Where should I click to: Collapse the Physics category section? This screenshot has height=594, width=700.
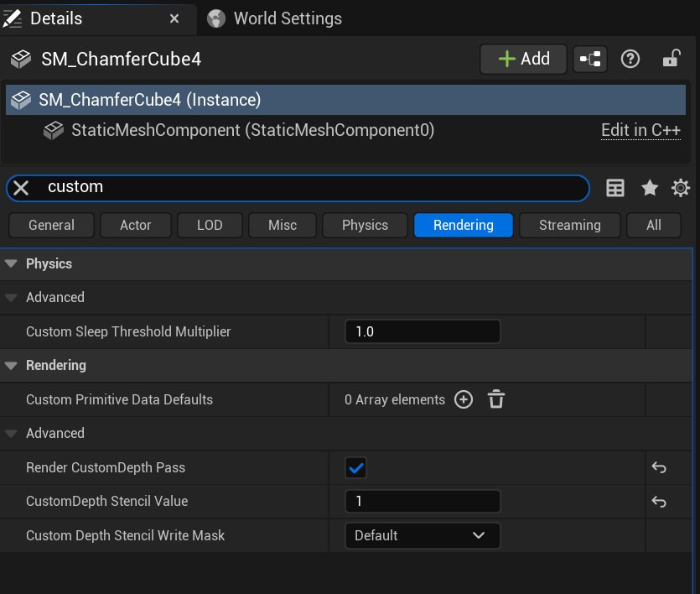(11, 263)
